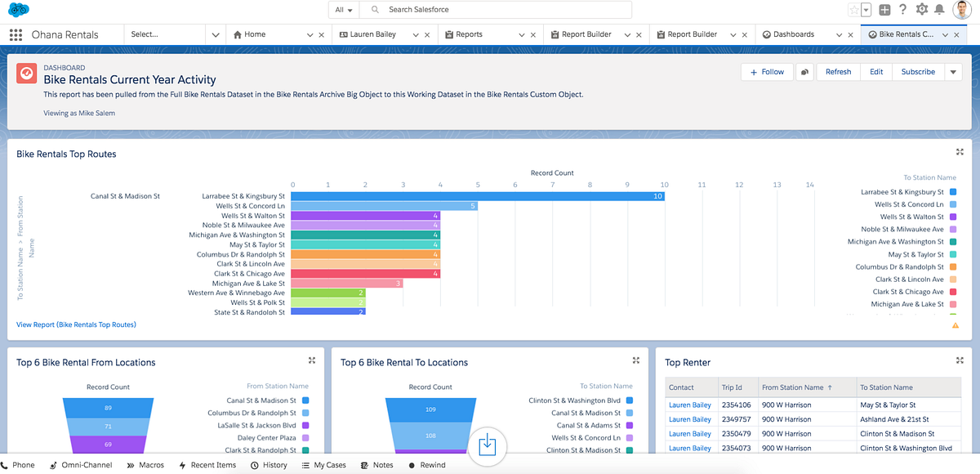Click the Refresh button

tap(838, 72)
